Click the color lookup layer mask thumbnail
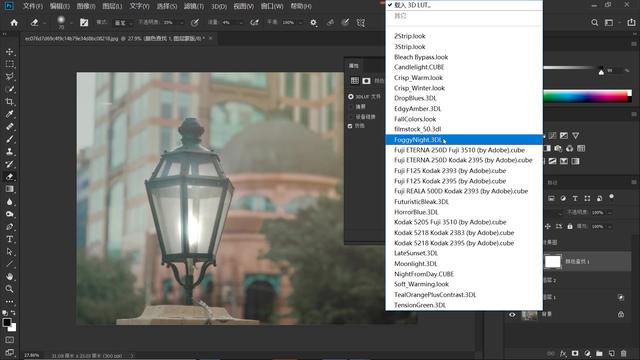Image resolution: width=640 pixels, height=360 pixels. coord(553,262)
